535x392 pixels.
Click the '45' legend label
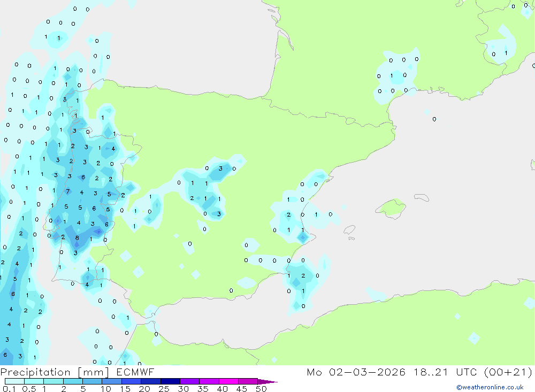242,389
